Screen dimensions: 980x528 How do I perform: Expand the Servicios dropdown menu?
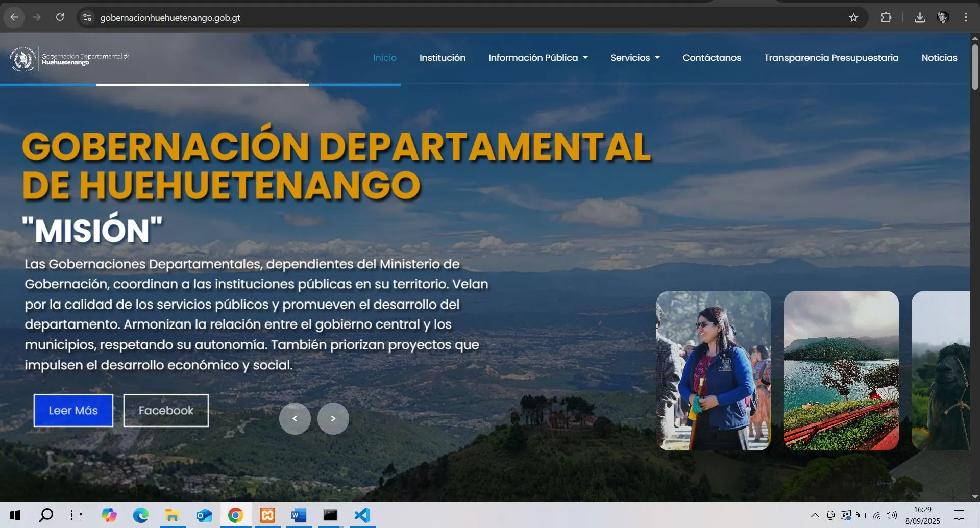click(634, 58)
